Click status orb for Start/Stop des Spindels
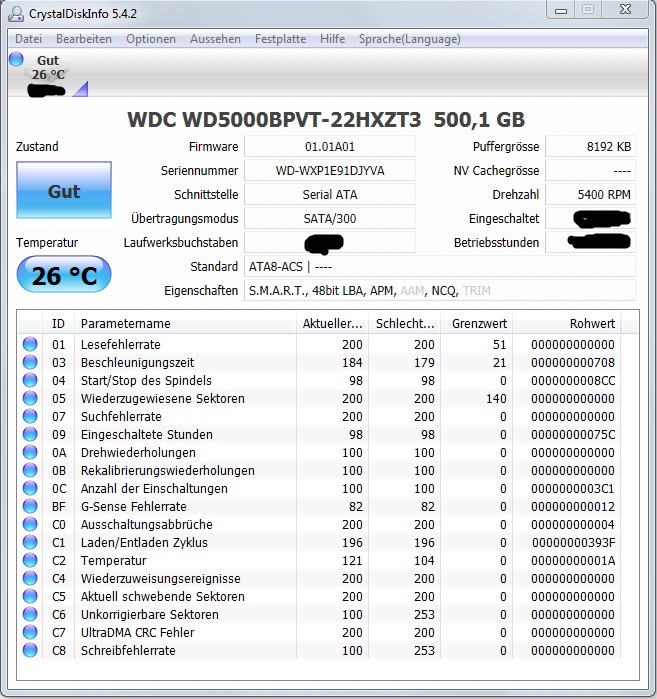 pos(30,380)
